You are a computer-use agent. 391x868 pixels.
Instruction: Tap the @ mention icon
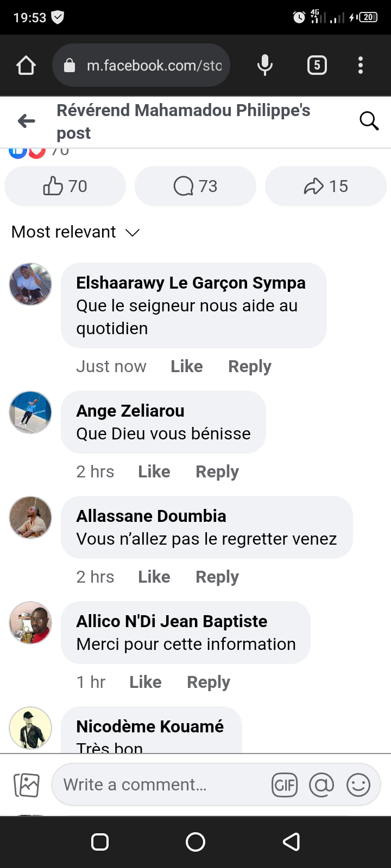tap(321, 785)
